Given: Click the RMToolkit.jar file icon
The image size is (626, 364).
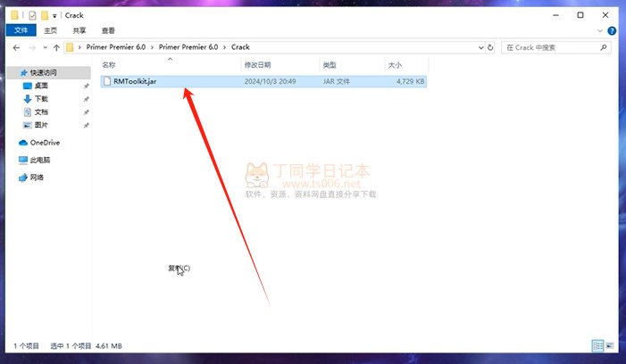Looking at the screenshot, I should coord(107,81).
